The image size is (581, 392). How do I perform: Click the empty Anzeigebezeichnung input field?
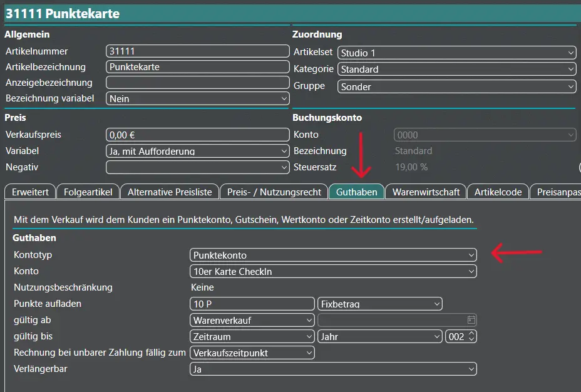pyautogui.click(x=197, y=82)
